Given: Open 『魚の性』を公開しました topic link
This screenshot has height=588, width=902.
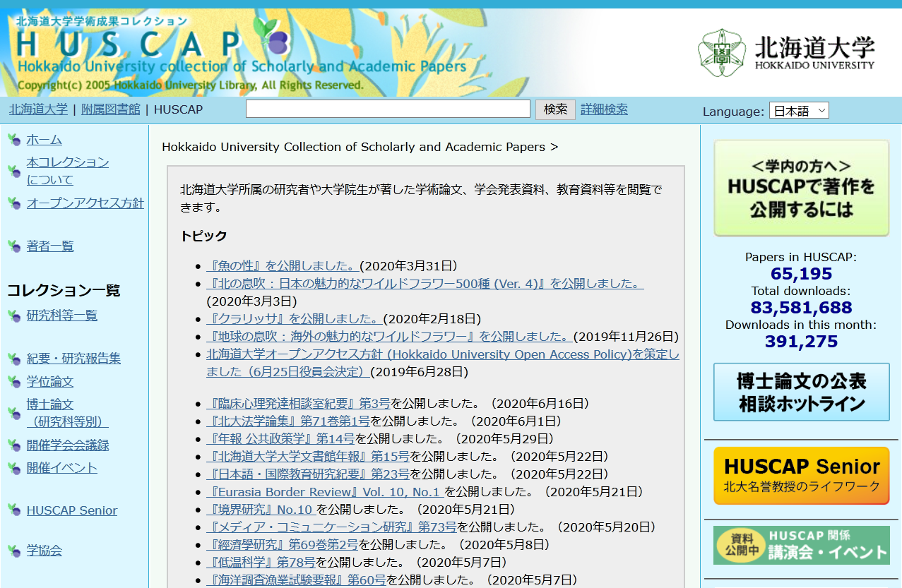Looking at the screenshot, I should click(x=283, y=266).
